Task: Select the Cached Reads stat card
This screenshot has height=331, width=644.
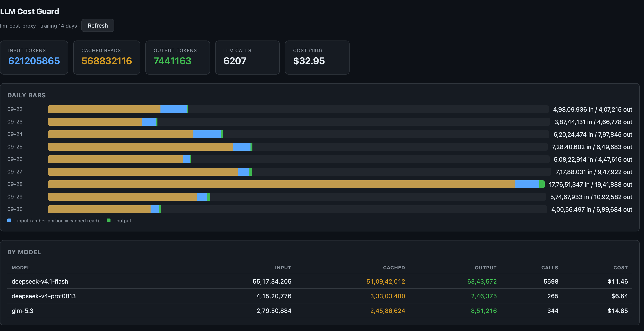Action: [x=106, y=58]
